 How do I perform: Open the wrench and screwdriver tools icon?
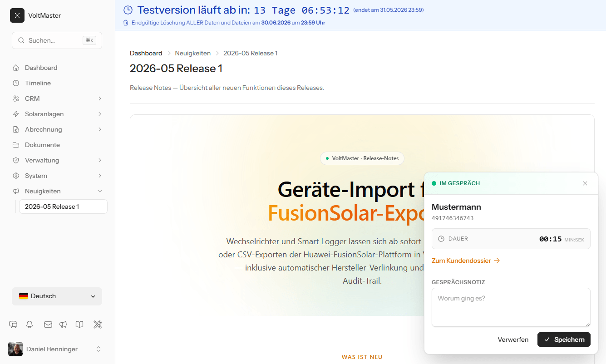pos(98,324)
